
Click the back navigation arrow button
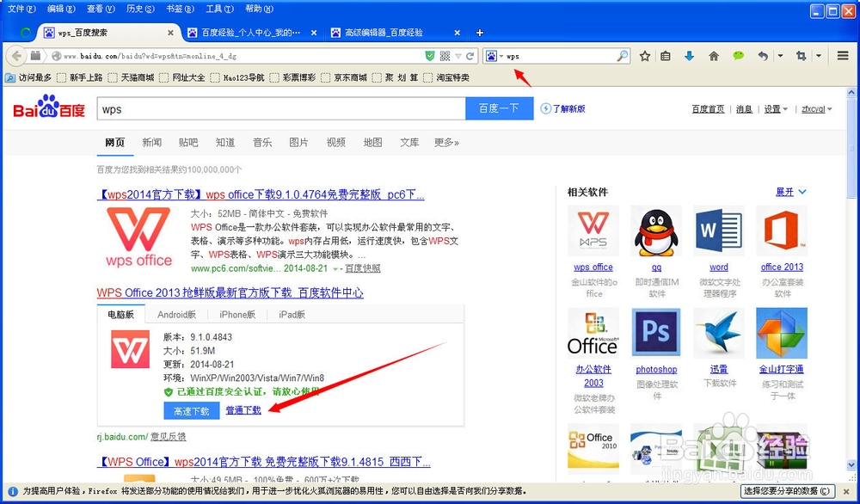coord(16,56)
